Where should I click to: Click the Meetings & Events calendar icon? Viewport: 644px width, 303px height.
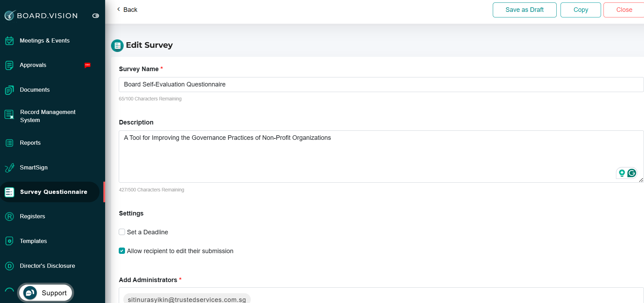click(9, 41)
